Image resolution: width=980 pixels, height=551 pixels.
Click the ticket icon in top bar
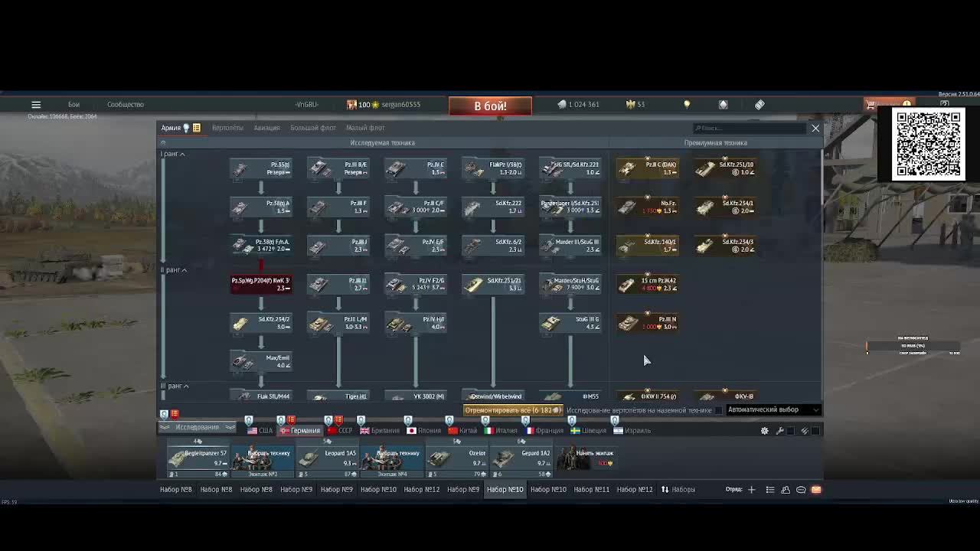pyautogui.click(x=759, y=104)
